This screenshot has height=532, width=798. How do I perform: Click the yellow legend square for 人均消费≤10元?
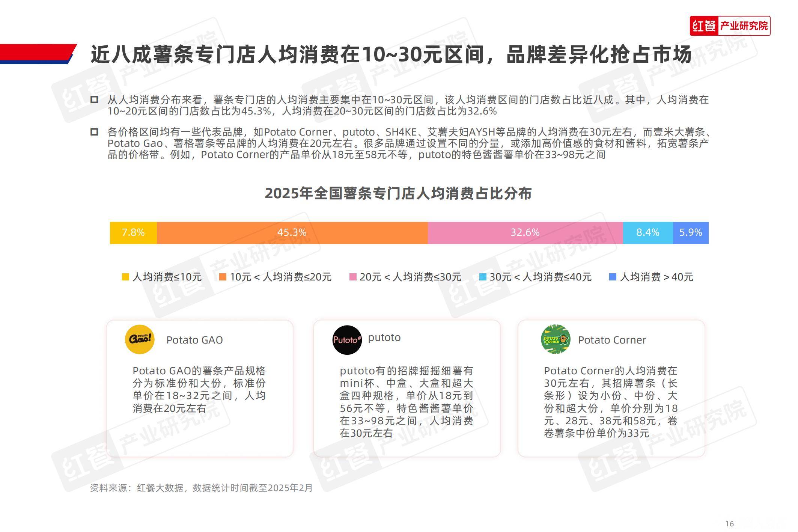point(126,277)
